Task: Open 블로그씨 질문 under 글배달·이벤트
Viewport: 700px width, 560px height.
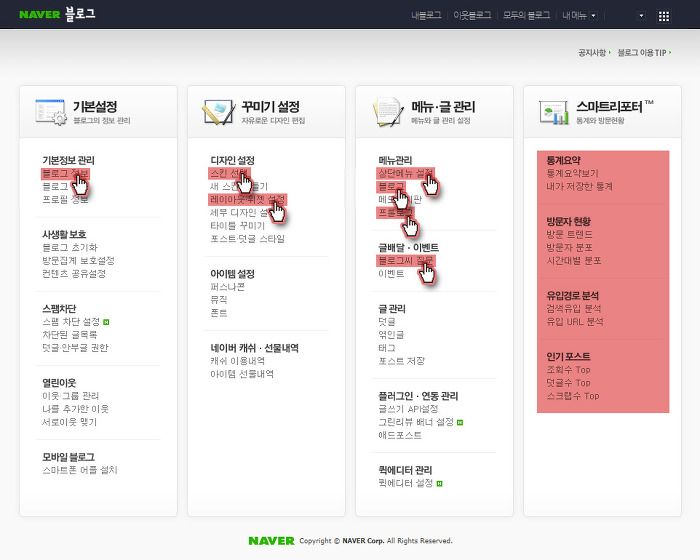Action: click(405, 260)
